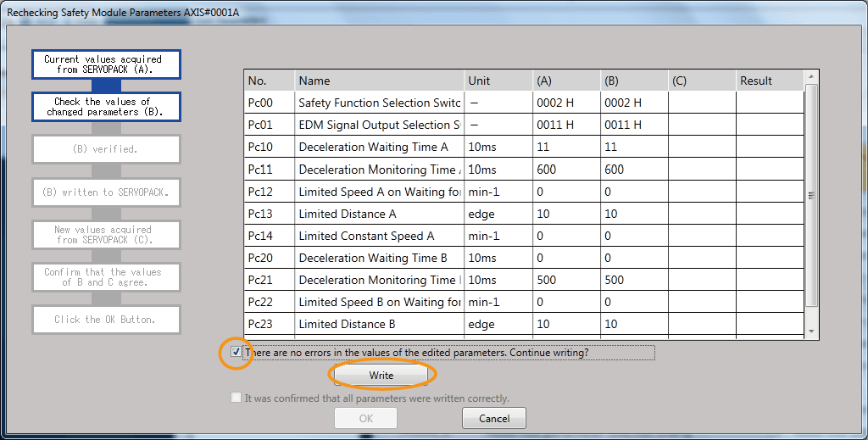Viewport: 868px width, 440px height.
Task: Select the Pc00 Safety Function Selection row
Action: pos(379,103)
